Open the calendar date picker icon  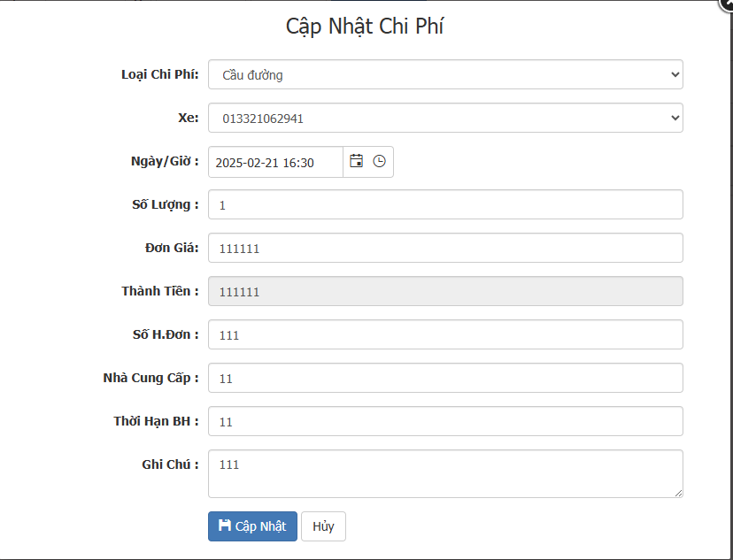(356, 161)
